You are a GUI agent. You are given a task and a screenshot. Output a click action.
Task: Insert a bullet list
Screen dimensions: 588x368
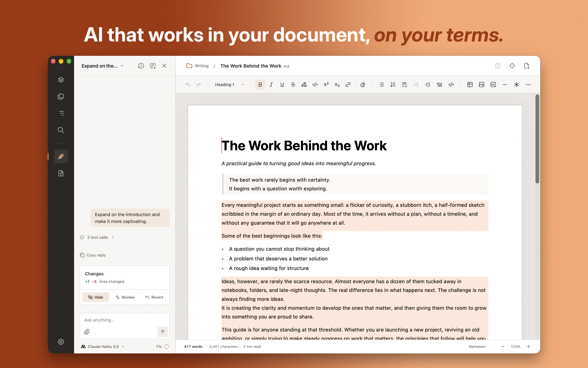[x=381, y=84]
